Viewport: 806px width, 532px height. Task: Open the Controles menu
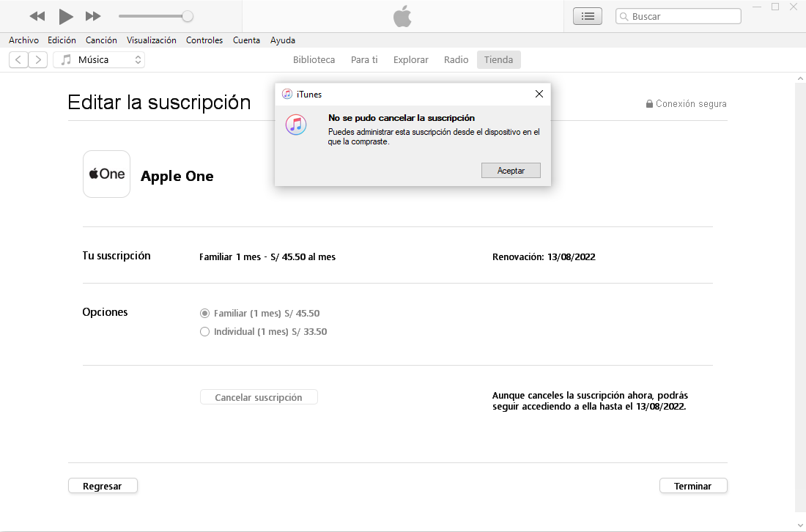pyautogui.click(x=204, y=40)
